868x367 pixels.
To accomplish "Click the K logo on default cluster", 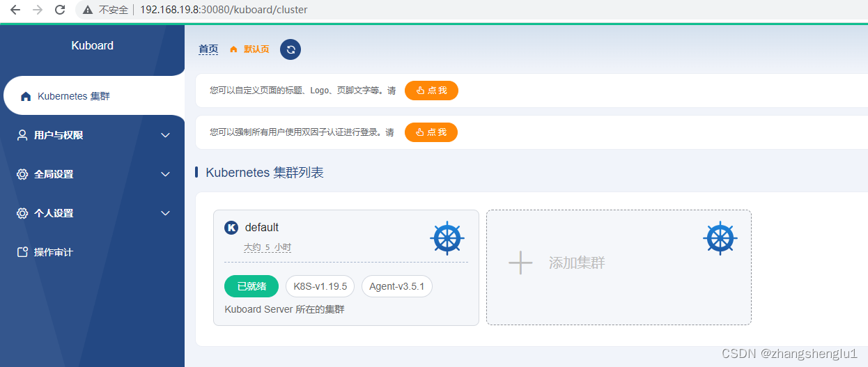I will pyautogui.click(x=231, y=228).
